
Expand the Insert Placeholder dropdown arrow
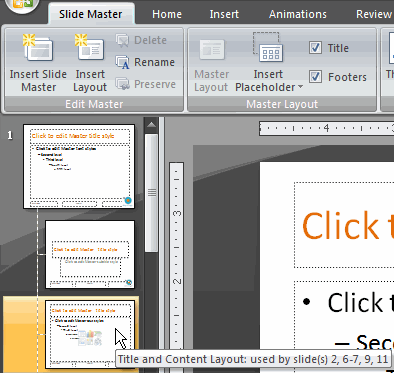300,87
